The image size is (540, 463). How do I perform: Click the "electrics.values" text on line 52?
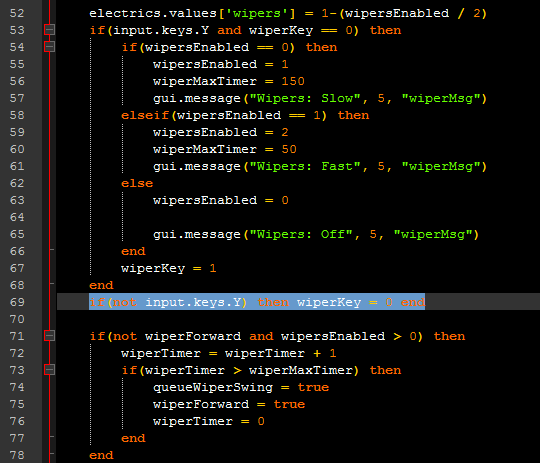(x=153, y=13)
